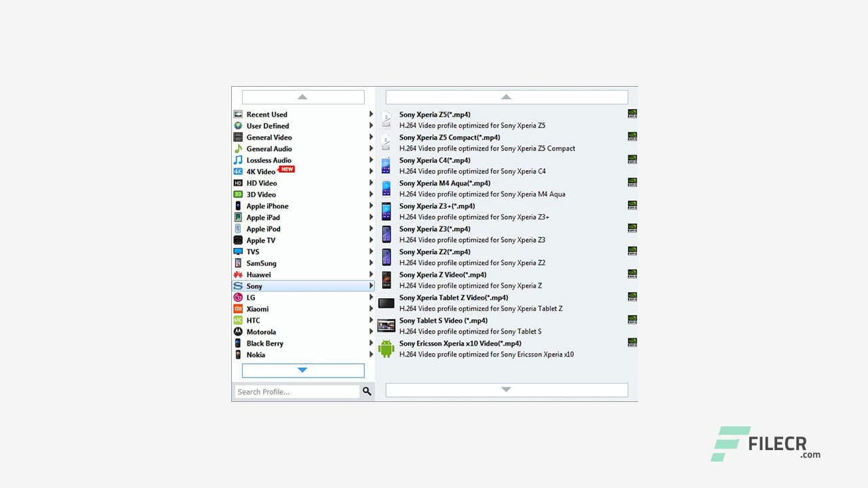Open settings for Sony Xperia Z5 profile
Viewport: 868px width, 488px height.
click(631, 115)
